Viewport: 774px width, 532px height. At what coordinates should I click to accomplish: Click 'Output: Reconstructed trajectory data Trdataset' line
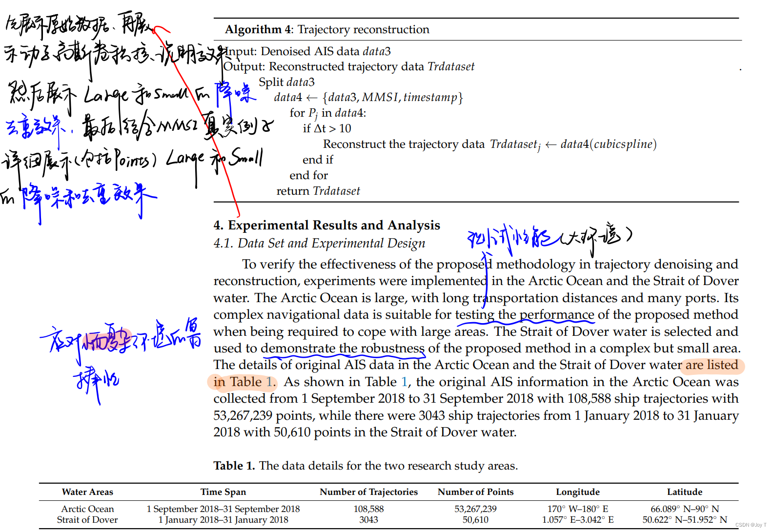point(348,66)
